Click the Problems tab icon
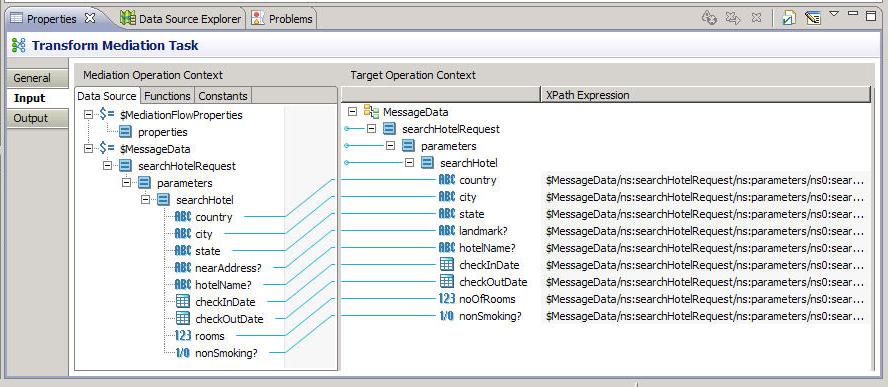 coord(258,19)
